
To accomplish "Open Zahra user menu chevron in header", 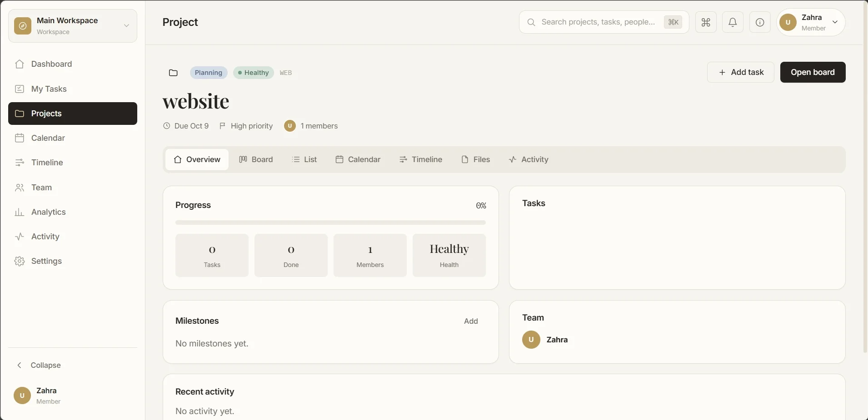I will (835, 22).
